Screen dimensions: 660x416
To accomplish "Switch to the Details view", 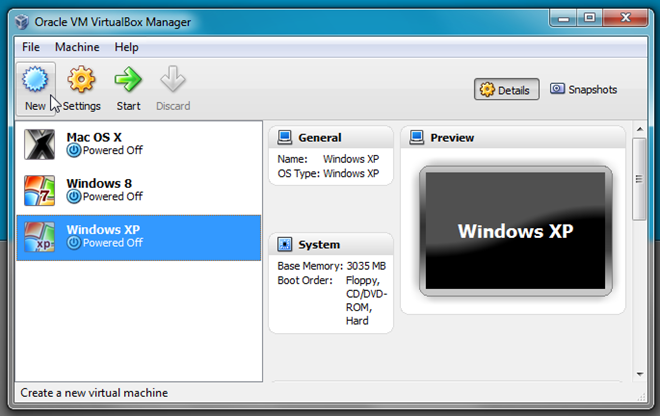I will [x=506, y=89].
